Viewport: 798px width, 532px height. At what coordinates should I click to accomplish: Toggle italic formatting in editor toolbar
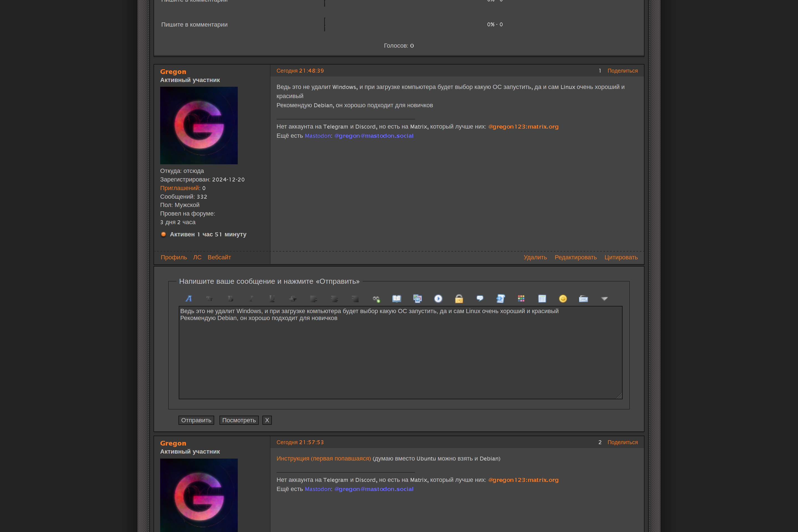[251, 299]
